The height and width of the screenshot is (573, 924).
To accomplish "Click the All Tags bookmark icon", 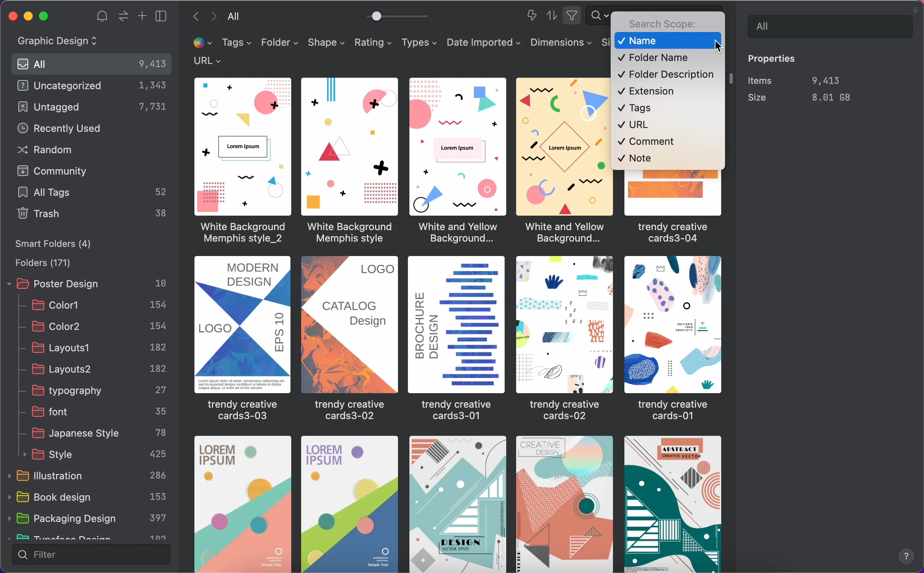I will (x=23, y=192).
